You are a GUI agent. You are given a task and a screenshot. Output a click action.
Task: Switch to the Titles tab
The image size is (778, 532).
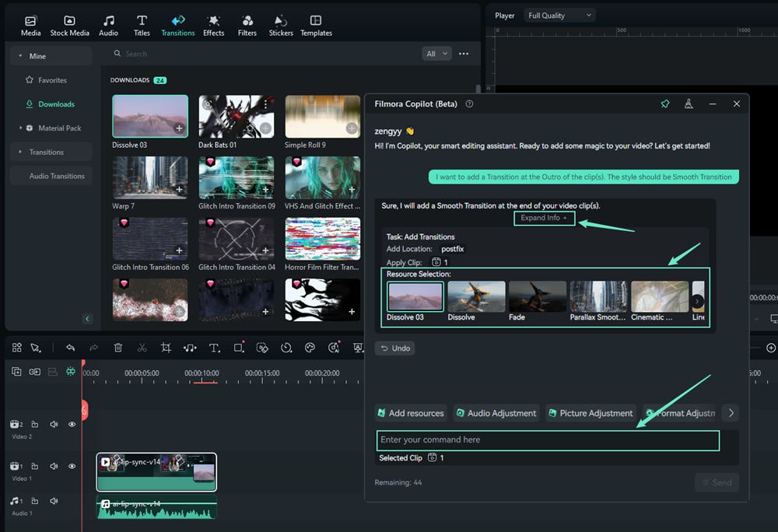(x=142, y=26)
